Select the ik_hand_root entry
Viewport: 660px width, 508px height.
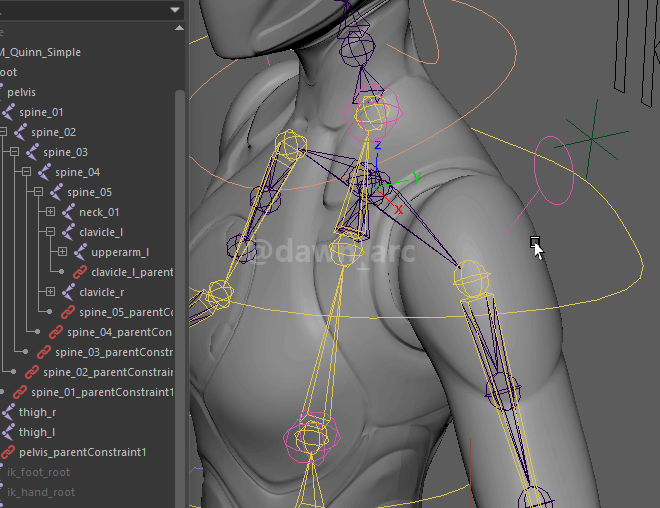41,492
